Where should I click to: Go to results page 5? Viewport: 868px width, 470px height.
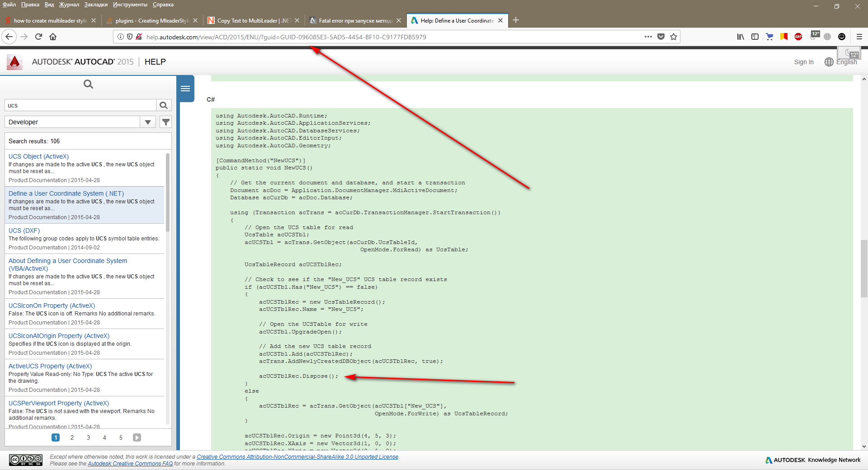click(x=121, y=437)
